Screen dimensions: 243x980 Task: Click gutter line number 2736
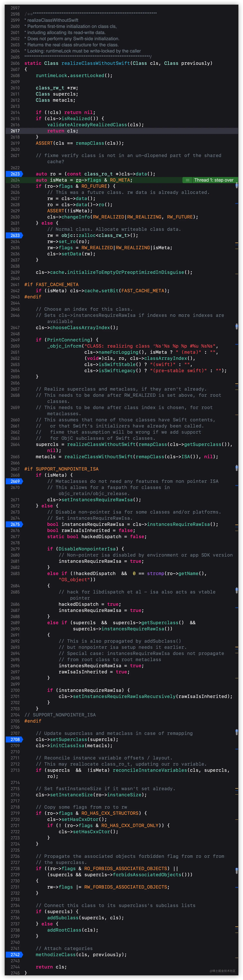(15, 918)
